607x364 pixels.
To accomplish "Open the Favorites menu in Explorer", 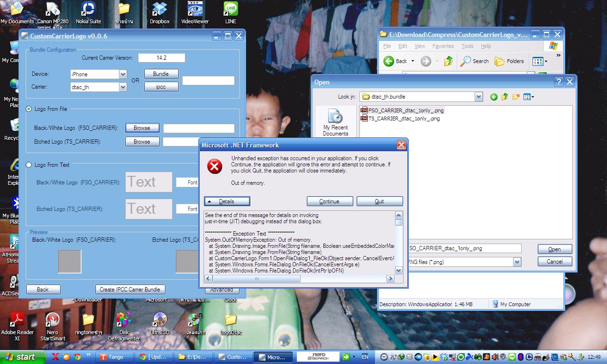I will (443, 46).
